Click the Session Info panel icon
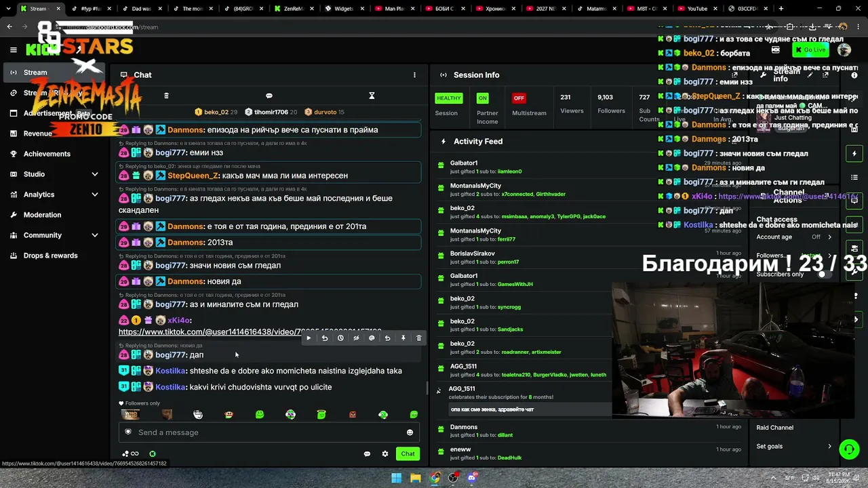 [x=443, y=75]
